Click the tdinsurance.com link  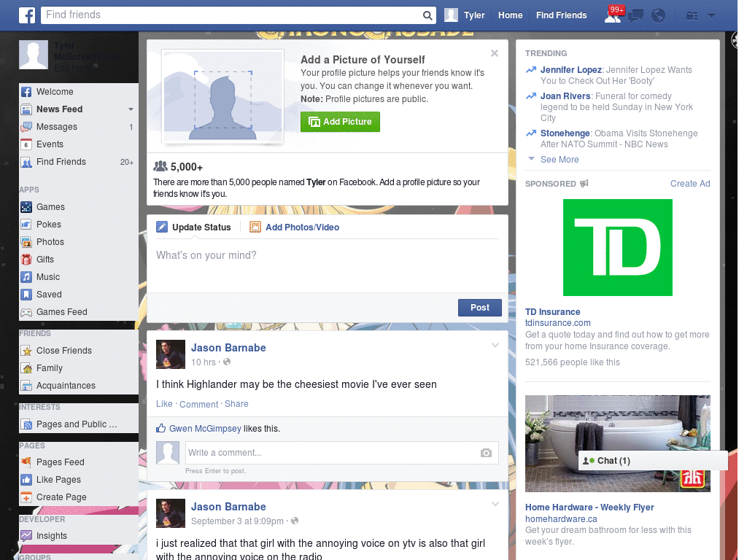pyautogui.click(x=557, y=323)
